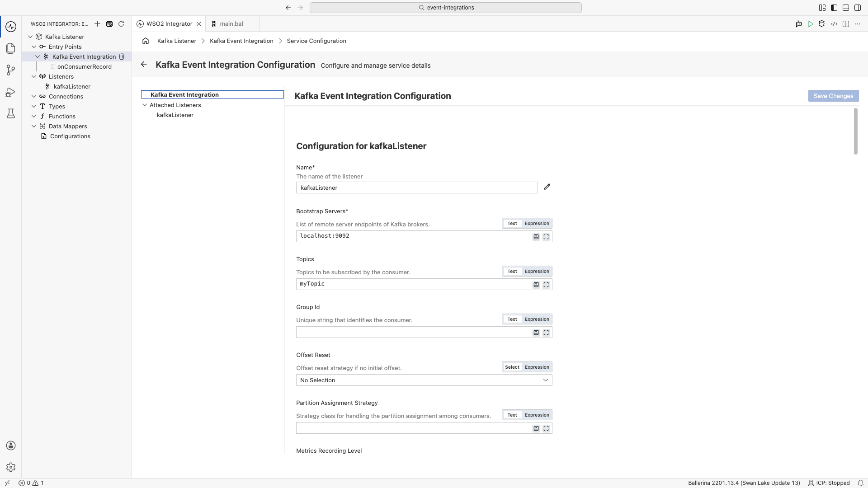The height and width of the screenshot is (488, 868).
Task: Delete Kafka Event Integration with trash icon
Action: click(121, 56)
